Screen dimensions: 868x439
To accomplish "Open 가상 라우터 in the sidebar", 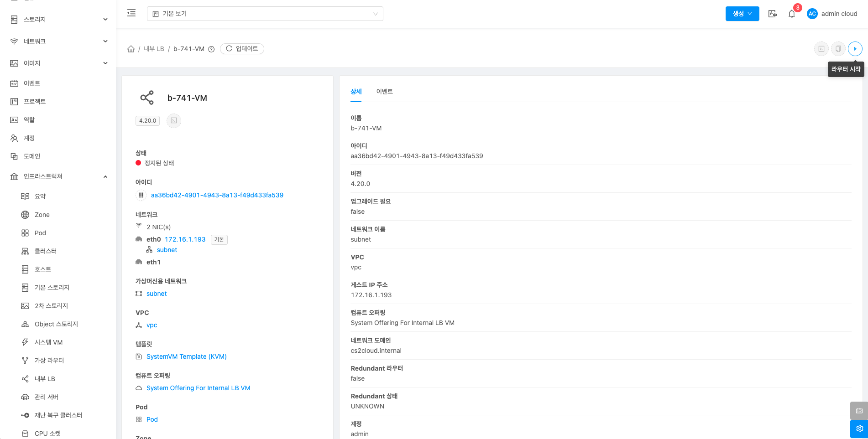I will click(49, 361).
